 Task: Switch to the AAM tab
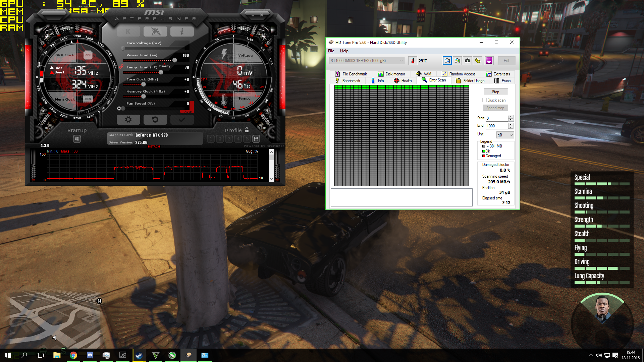[x=424, y=74]
